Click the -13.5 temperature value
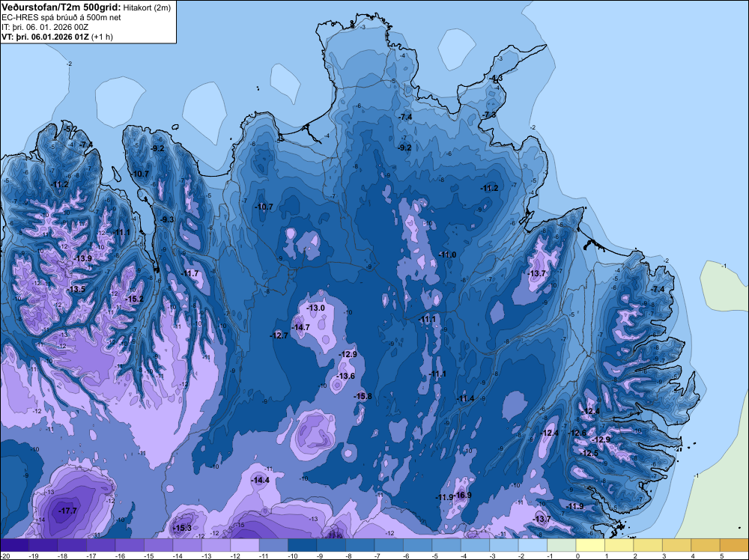The height and width of the screenshot is (560, 749). tap(76, 289)
